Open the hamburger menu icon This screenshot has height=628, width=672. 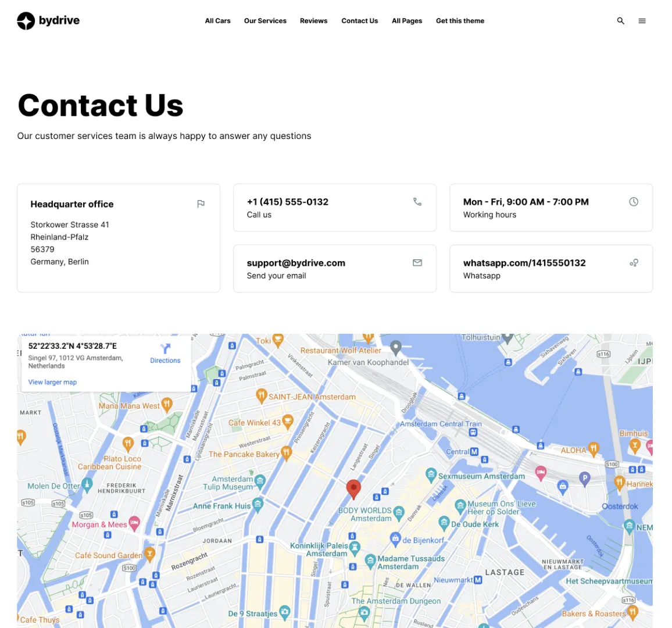click(642, 20)
